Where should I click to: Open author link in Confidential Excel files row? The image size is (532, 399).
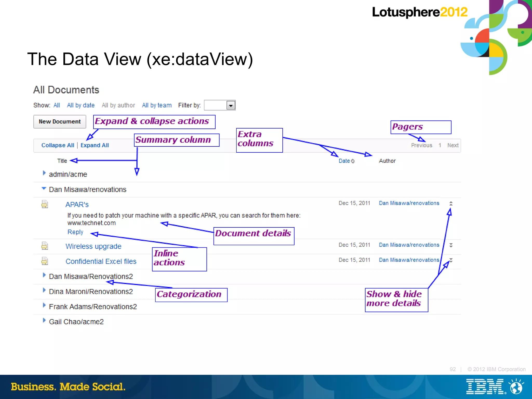(x=409, y=260)
